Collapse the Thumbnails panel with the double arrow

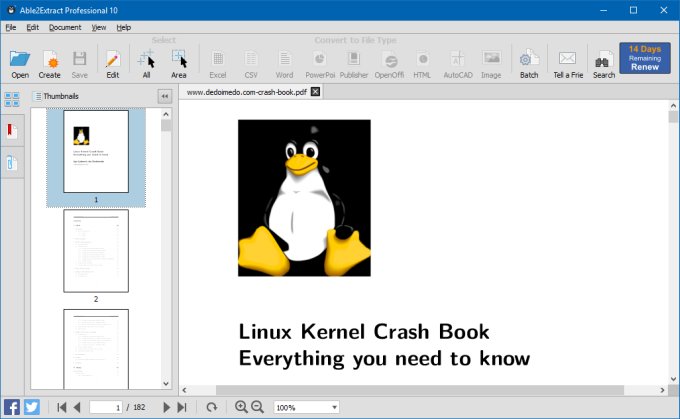(x=165, y=96)
